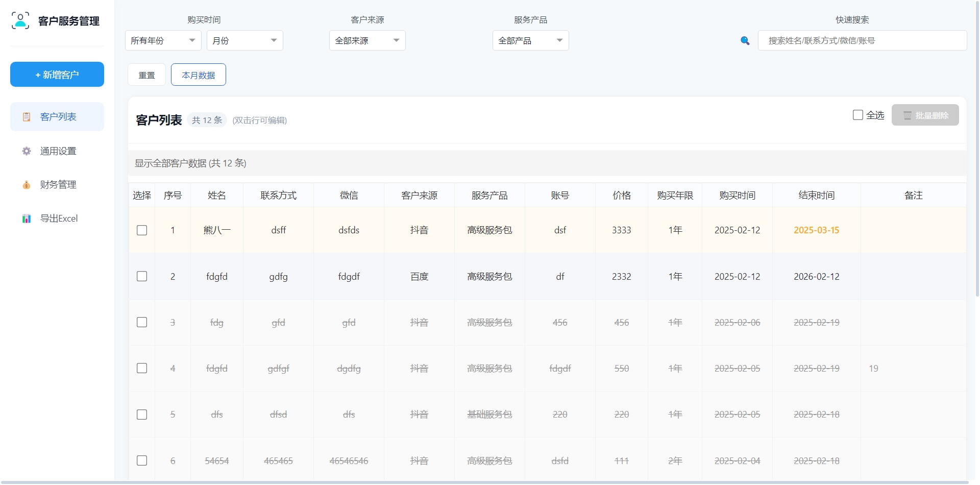
Task: Click the 备注 column header
Action: 914,196
